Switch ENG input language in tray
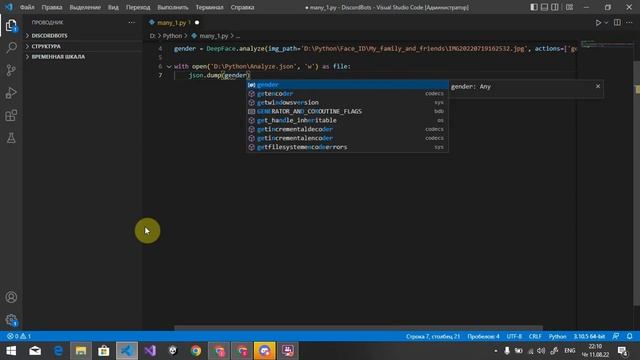This screenshot has width=640, height=360. (570, 351)
